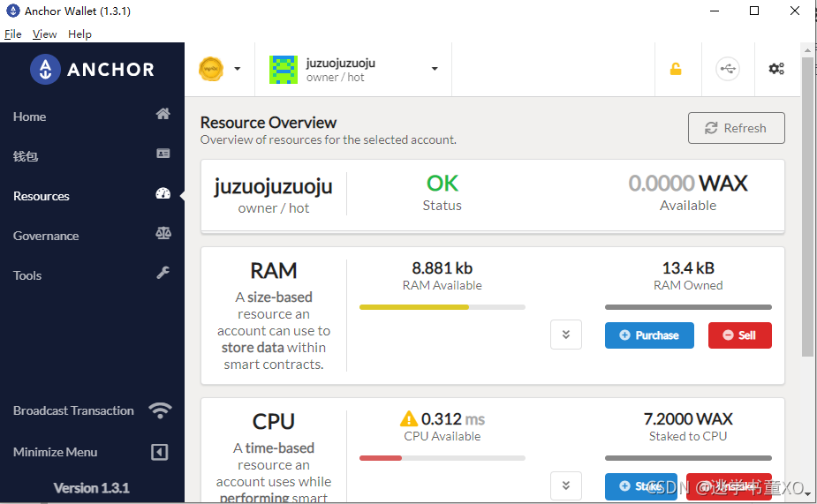Click the Broadcast Transaction wifi icon
Screen dimensions: 817x504
tap(160, 410)
